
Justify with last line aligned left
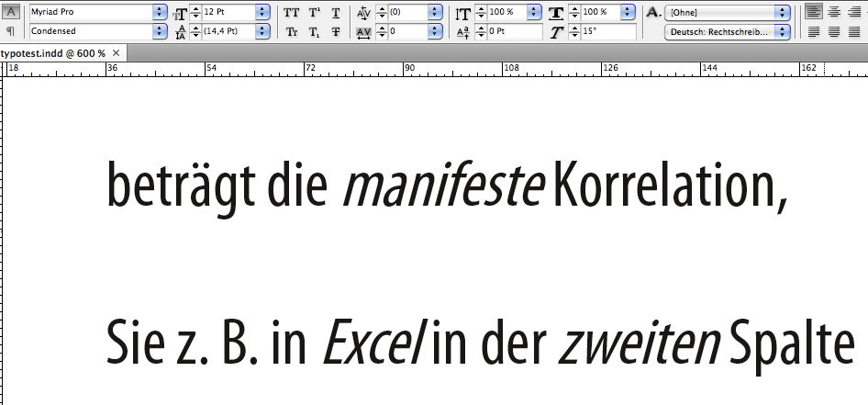tap(813, 31)
